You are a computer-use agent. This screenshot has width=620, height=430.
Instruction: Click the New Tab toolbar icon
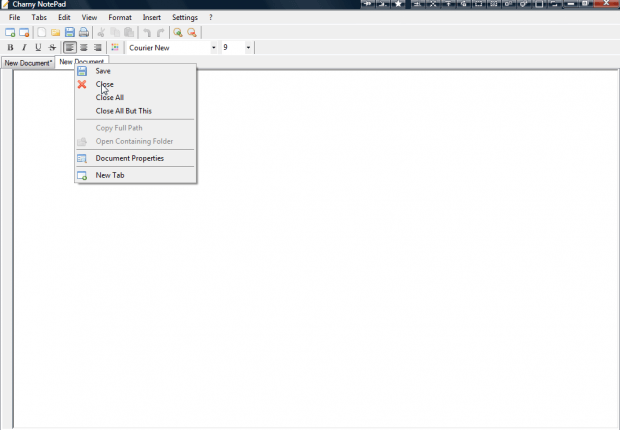click(x=10, y=32)
